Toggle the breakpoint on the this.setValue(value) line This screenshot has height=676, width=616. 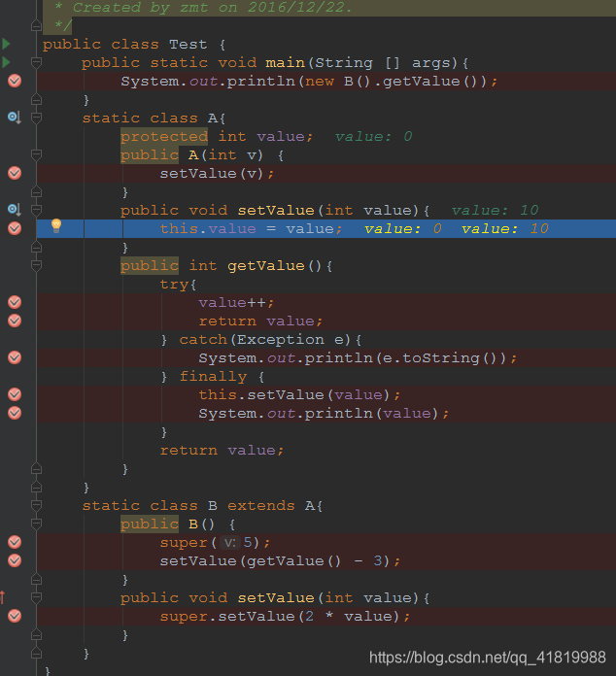click(x=15, y=394)
